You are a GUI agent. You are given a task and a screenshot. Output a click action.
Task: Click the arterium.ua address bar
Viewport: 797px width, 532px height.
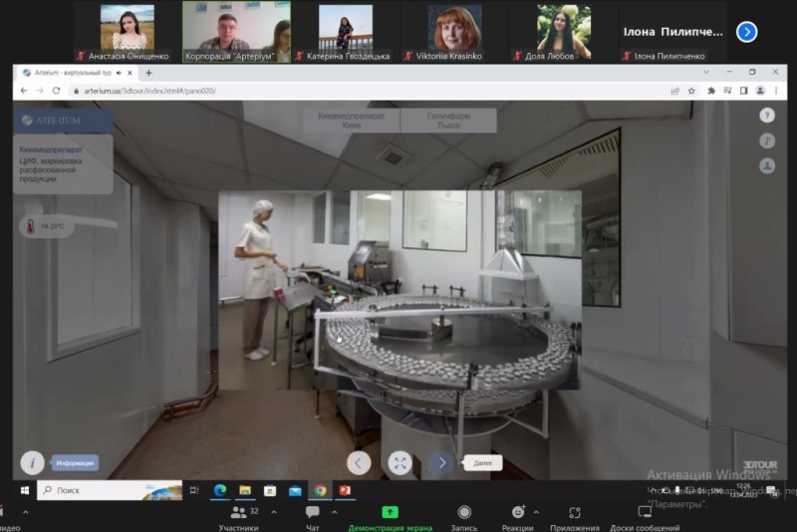pos(366,91)
